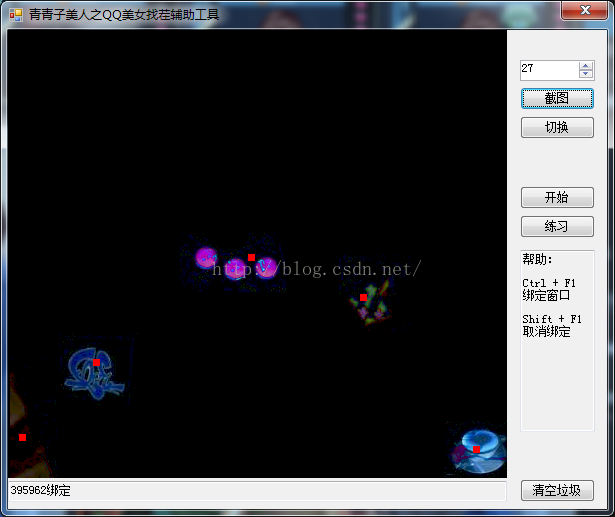The image size is (615, 517).
Task: Click the red marker on the blue teacup
Action: 476,449
